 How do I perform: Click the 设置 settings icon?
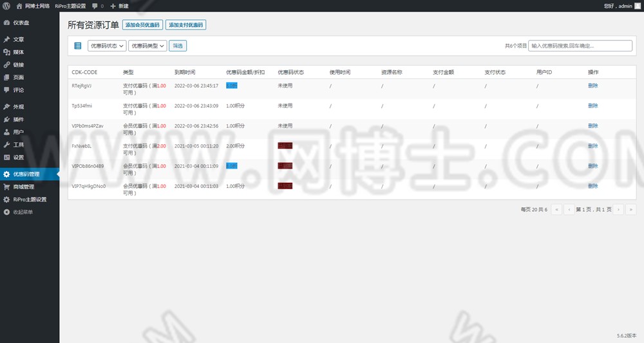6,157
